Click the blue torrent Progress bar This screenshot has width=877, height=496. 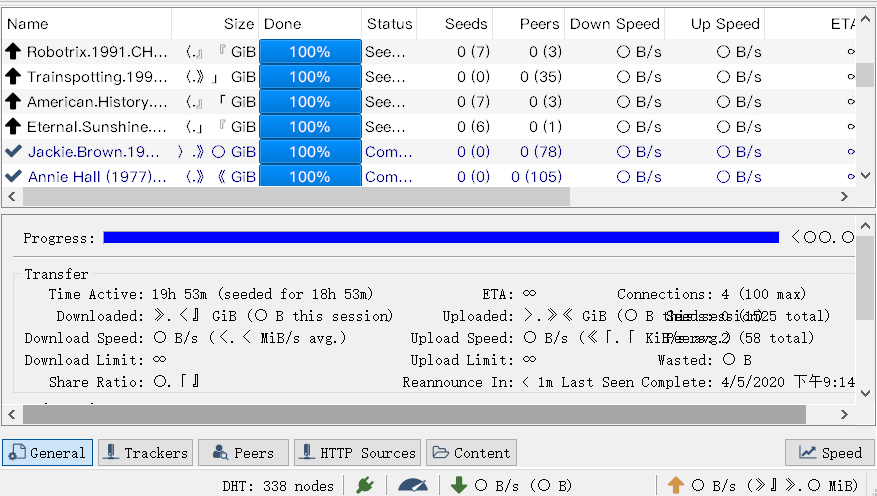click(x=441, y=238)
